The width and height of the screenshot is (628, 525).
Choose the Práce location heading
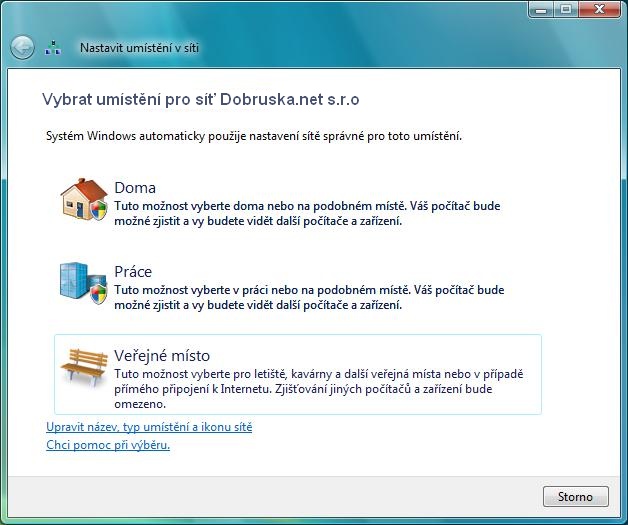click(134, 272)
